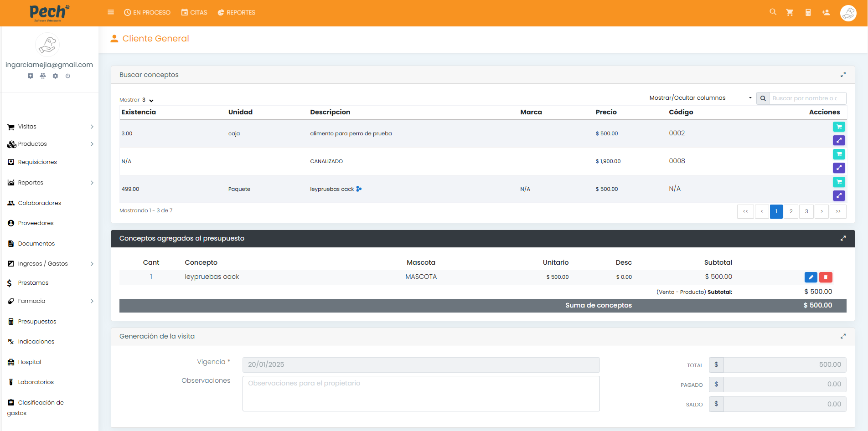Viewport: 868px width, 431px height.
Task: Click the Observaciones text area
Action: point(421,394)
